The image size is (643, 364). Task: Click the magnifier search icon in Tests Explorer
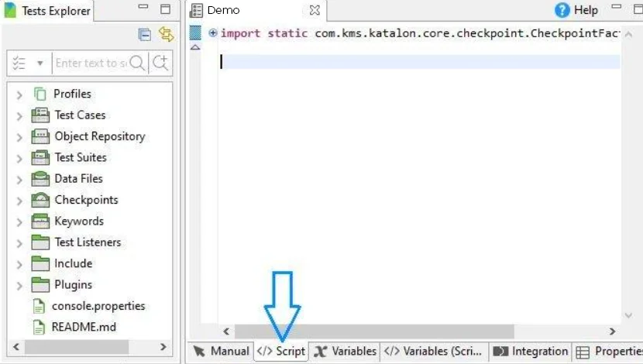137,64
